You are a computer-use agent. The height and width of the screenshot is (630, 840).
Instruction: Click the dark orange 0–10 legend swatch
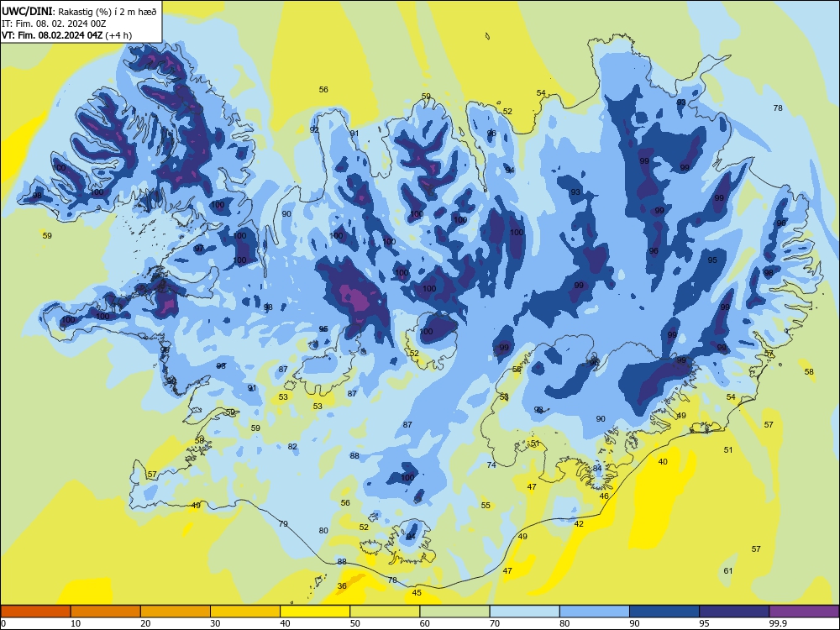35,612
